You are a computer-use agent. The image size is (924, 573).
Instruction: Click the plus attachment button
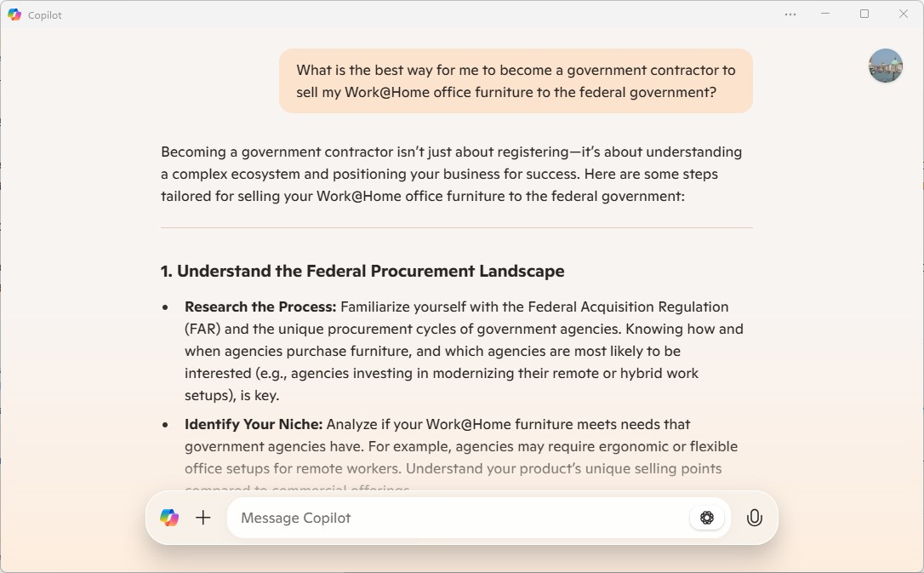(203, 518)
